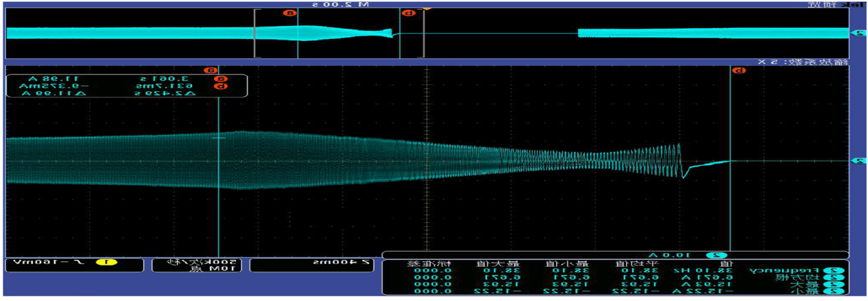Click the M 2.00 s main timebase label
The height and width of the screenshot is (301, 868).
341,4
